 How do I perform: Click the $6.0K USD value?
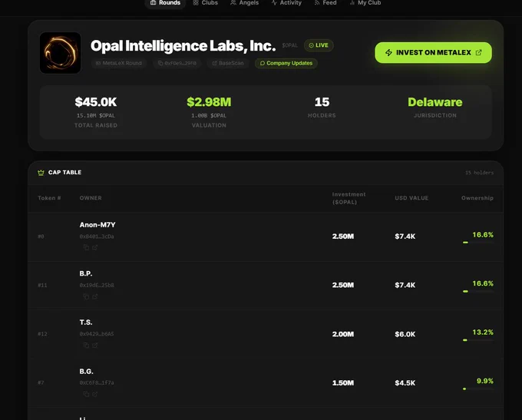coord(405,334)
